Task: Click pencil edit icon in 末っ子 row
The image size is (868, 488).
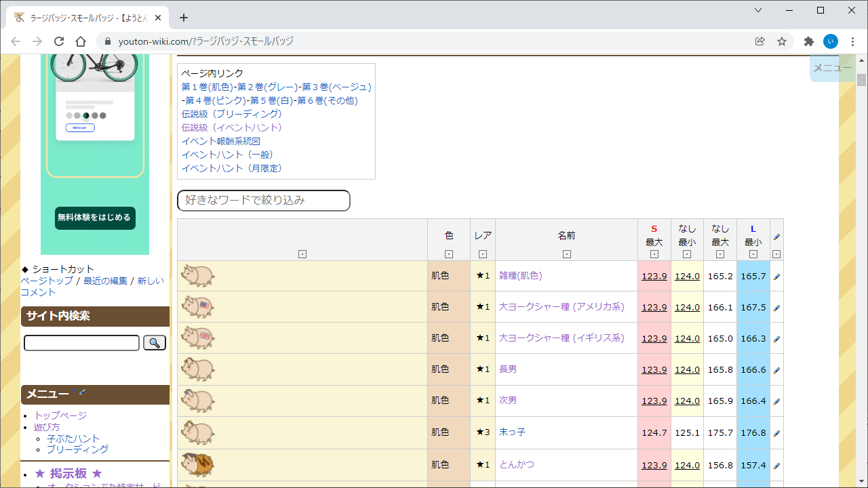Action: point(776,433)
